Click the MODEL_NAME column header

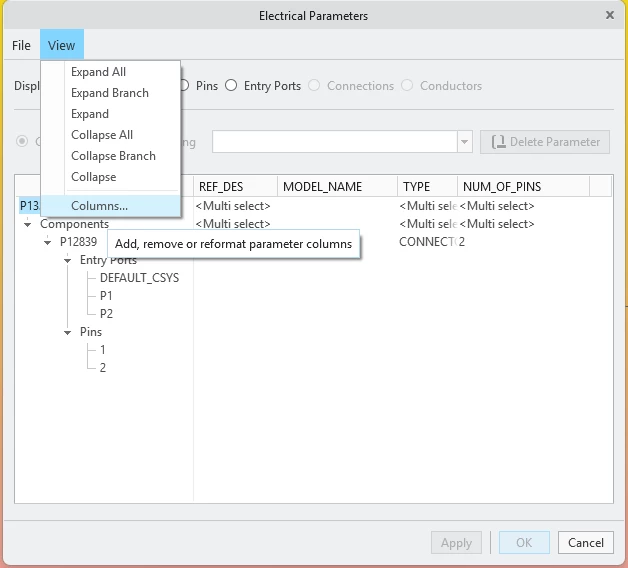(x=337, y=186)
